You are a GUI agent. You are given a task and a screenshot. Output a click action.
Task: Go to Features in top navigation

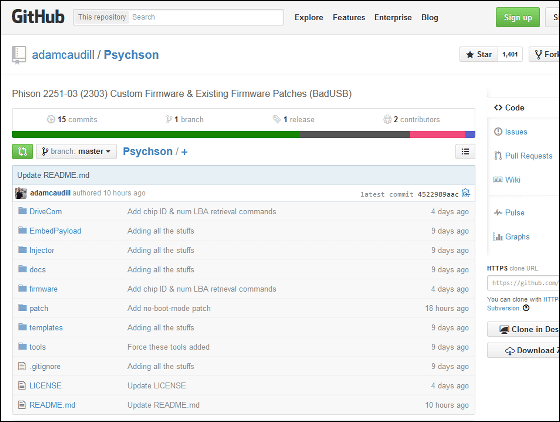tap(349, 17)
